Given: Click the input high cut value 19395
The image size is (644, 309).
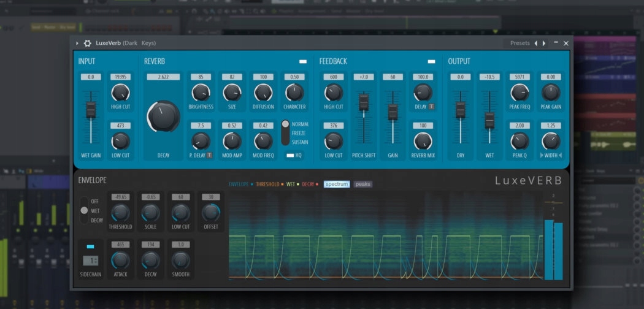Looking at the screenshot, I should coord(120,77).
